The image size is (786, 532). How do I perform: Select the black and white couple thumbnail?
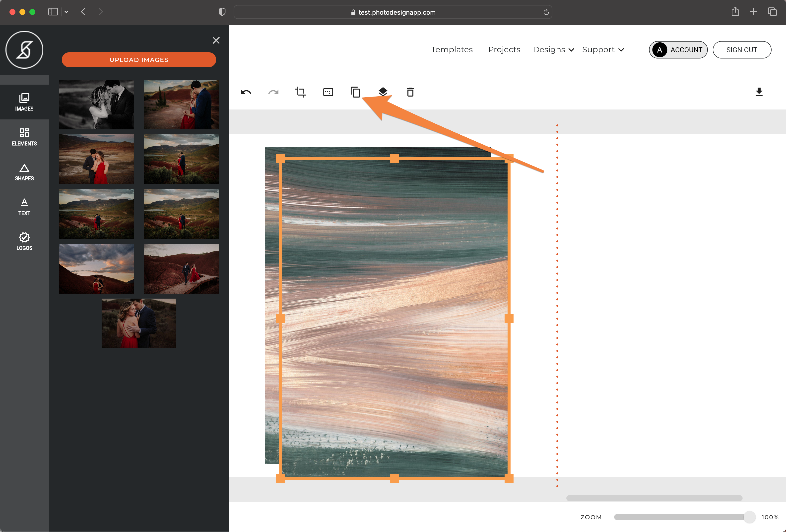pyautogui.click(x=96, y=105)
